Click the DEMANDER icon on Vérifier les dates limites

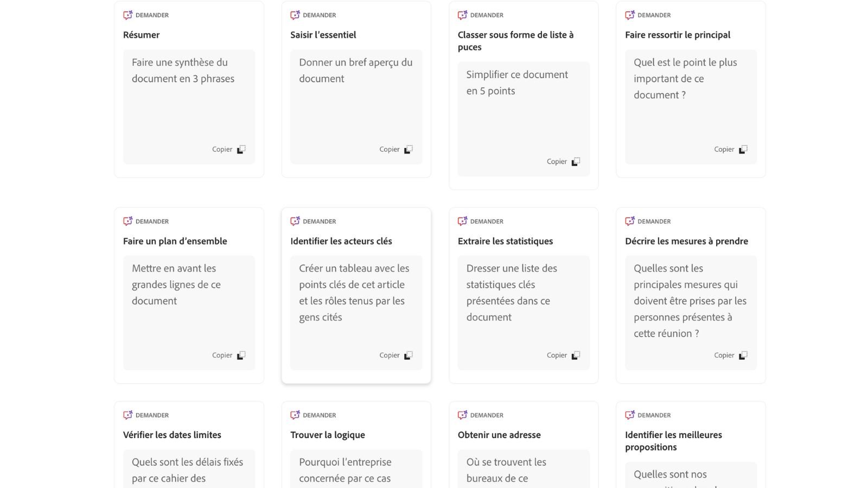click(x=127, y=415)
